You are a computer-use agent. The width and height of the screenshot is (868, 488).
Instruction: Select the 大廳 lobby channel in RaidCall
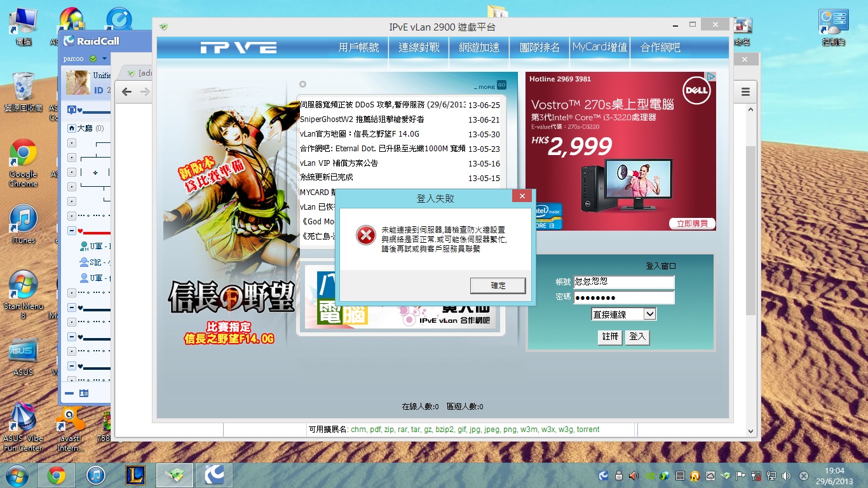86,128
